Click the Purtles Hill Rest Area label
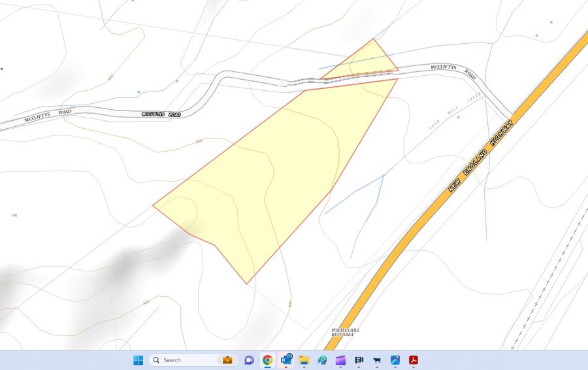This screenshot has width=588, height=370. coord(346,332)
